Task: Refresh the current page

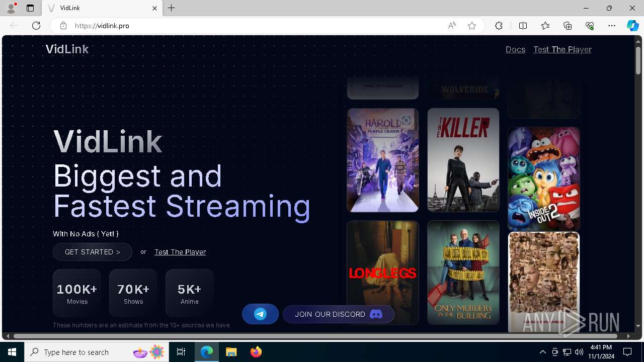Action: pos(36,26)
